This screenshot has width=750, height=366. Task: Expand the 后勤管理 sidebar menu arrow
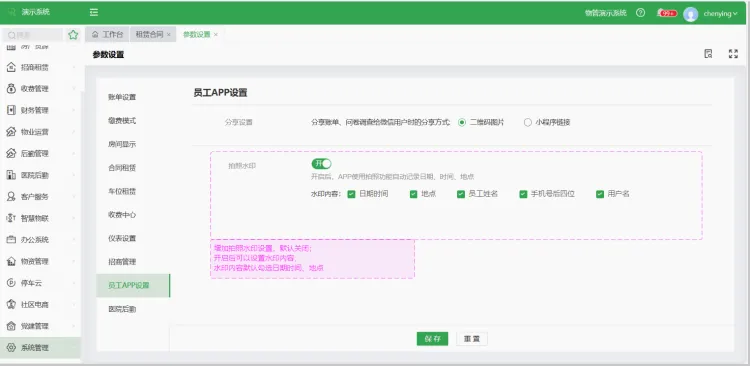click(x=74, y=154)
